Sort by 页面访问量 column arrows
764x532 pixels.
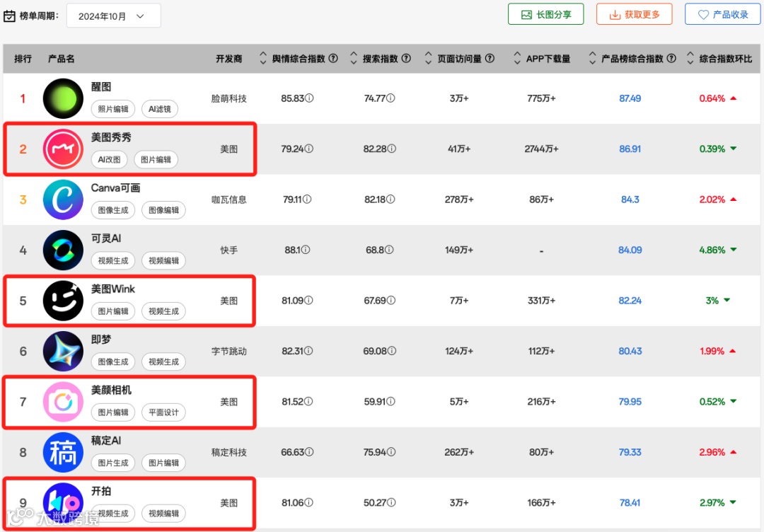(x=428, y=59)
